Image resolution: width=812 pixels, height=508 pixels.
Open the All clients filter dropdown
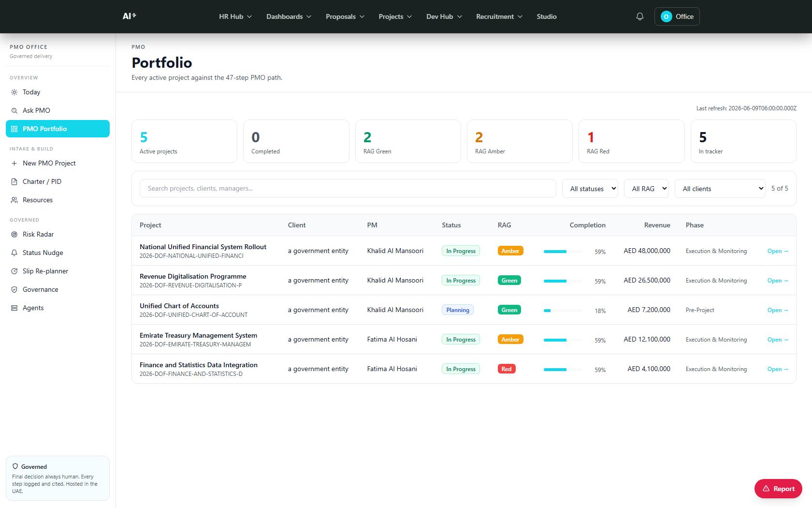(720, 189)
